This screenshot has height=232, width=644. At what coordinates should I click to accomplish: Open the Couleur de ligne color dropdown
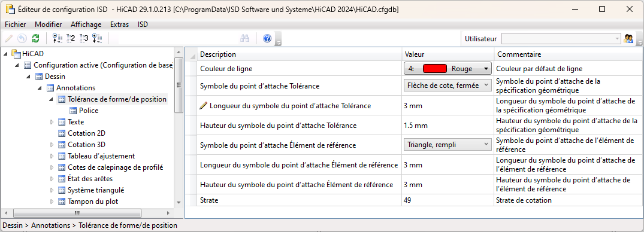448,69
